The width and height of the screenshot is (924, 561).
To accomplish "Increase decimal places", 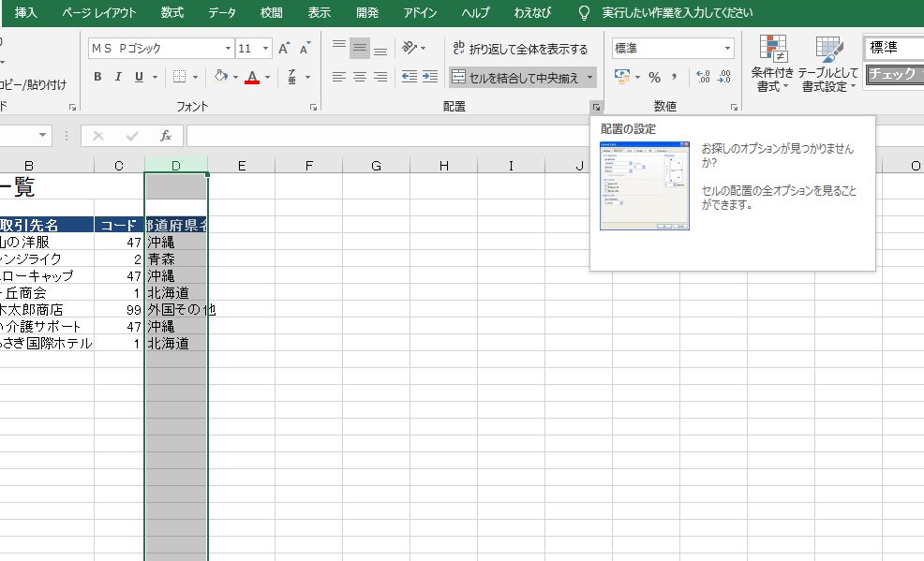I will [701, 75].
